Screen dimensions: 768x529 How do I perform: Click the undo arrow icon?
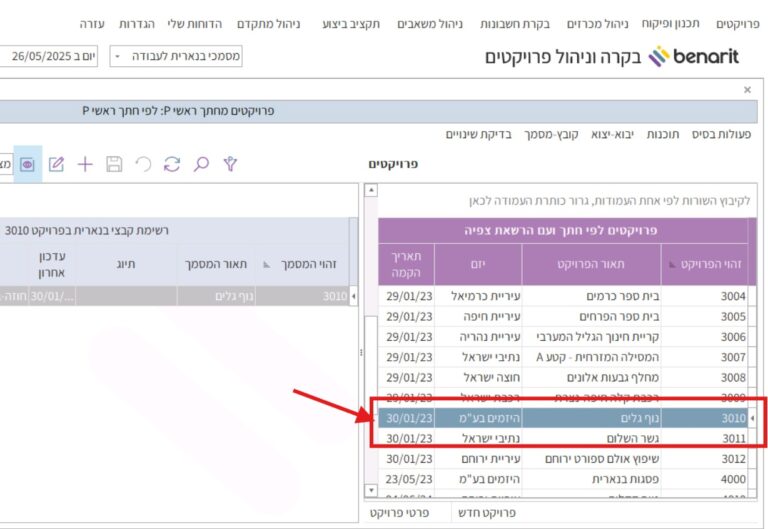point(143,164)
